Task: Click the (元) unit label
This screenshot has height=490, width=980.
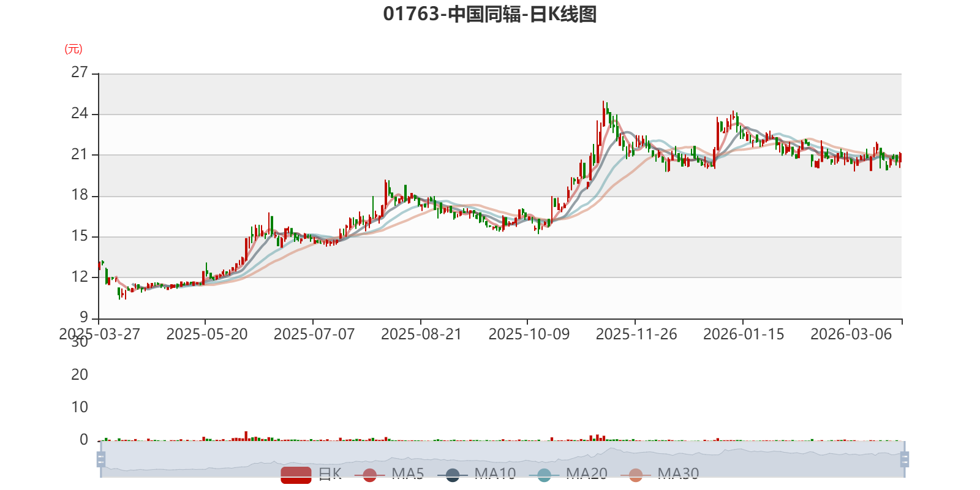Action: (73, 49)
